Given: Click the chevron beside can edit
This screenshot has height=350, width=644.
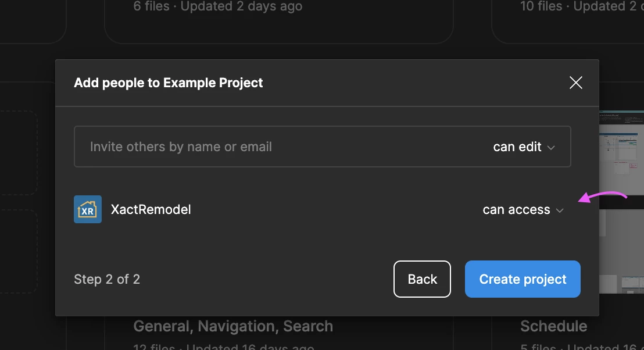Looking at the screenshot, I should coord(551,148).
